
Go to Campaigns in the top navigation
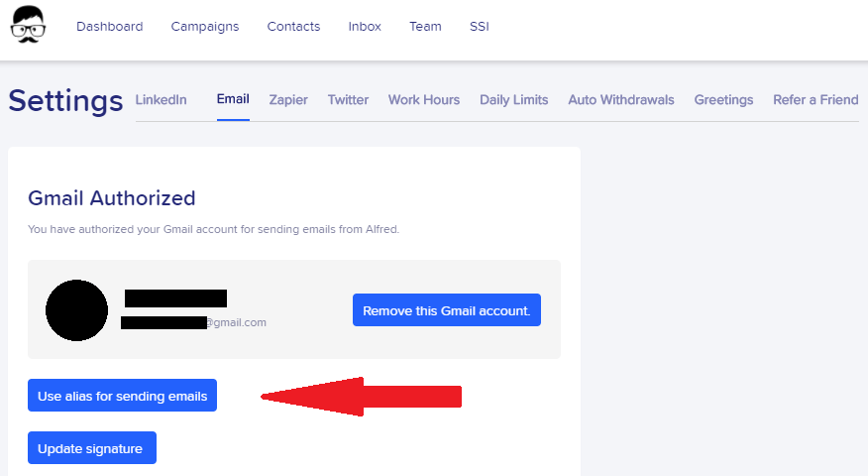pos(205,27)
